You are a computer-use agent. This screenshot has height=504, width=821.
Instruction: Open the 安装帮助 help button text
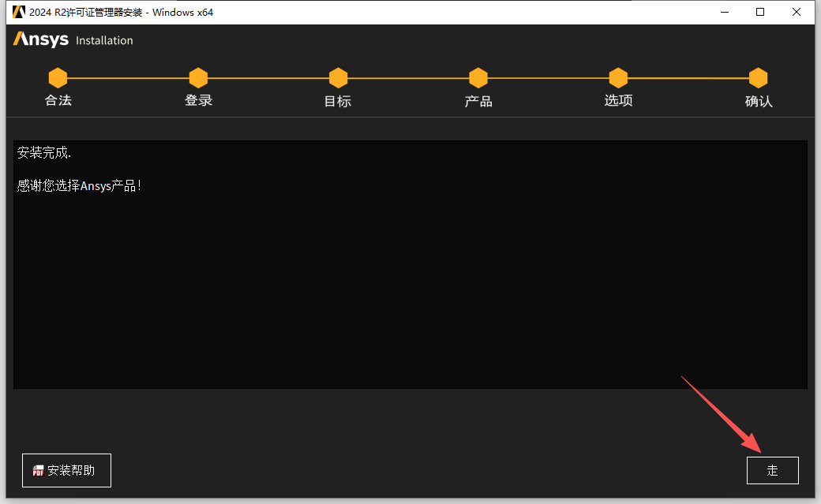pos(71,470)
